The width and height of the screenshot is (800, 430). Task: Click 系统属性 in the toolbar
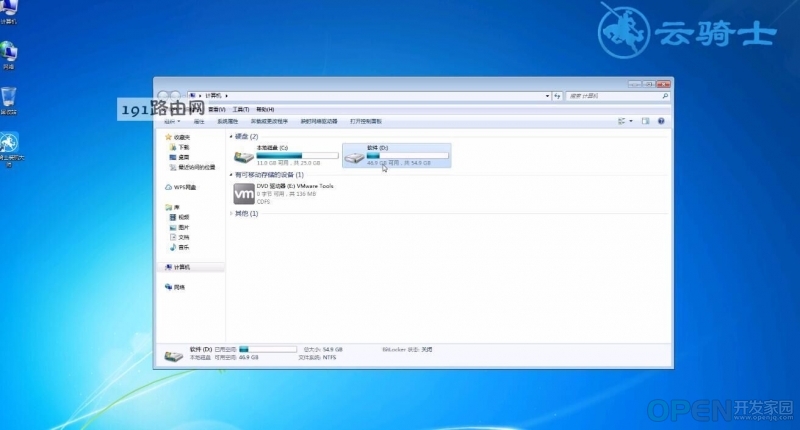pos(228,121)
